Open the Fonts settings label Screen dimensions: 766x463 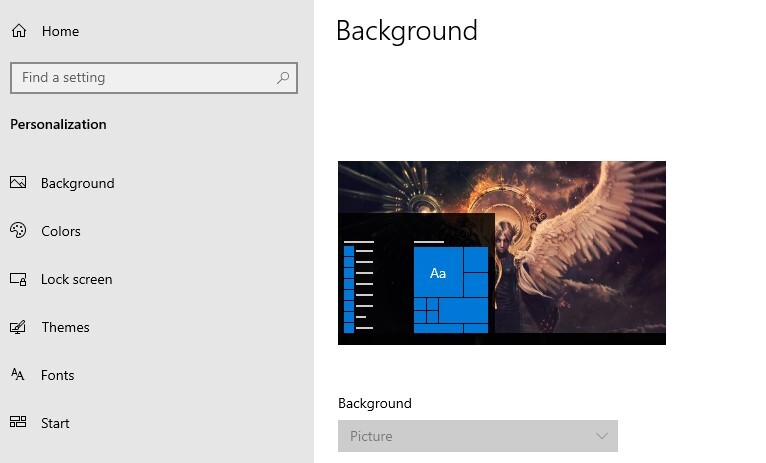pyautogui.click(x=57, y=375)
